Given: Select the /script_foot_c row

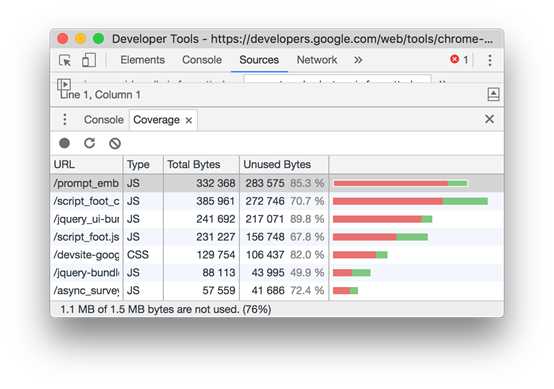Looking at the screenshot, I should pos(277,201).
